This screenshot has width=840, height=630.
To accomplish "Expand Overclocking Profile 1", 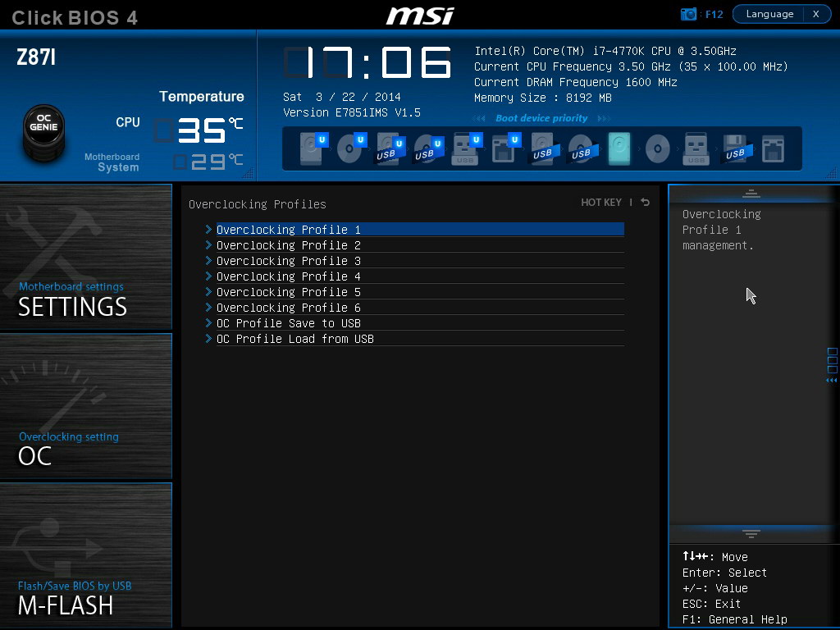I will [x=420, y=230].
